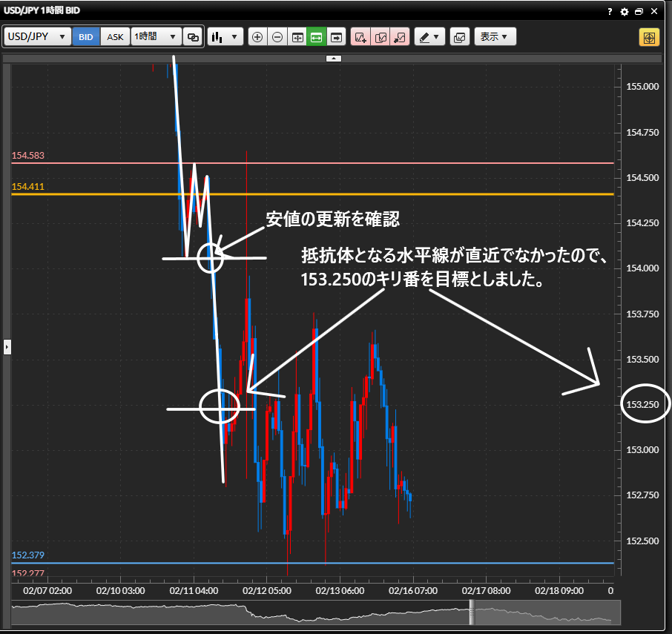This screenshot has height=634, width=672.
Task: Open the candlestick chart type dropdown
Action: tap(225, 37)
